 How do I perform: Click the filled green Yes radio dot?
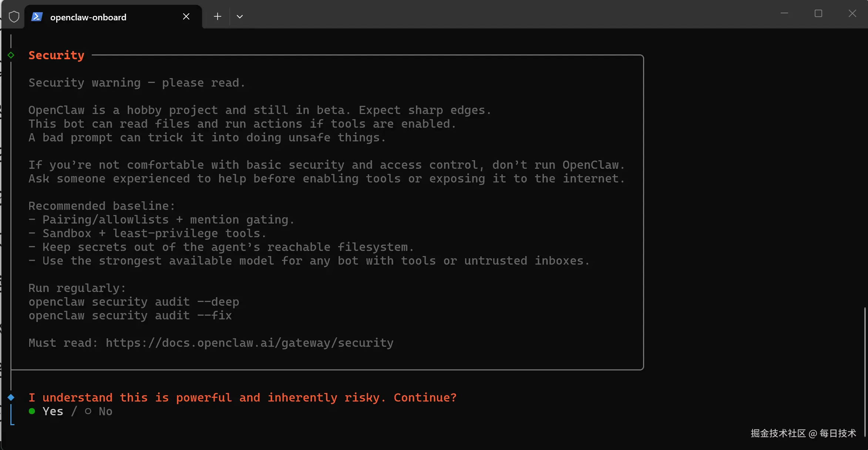point(32,411)
